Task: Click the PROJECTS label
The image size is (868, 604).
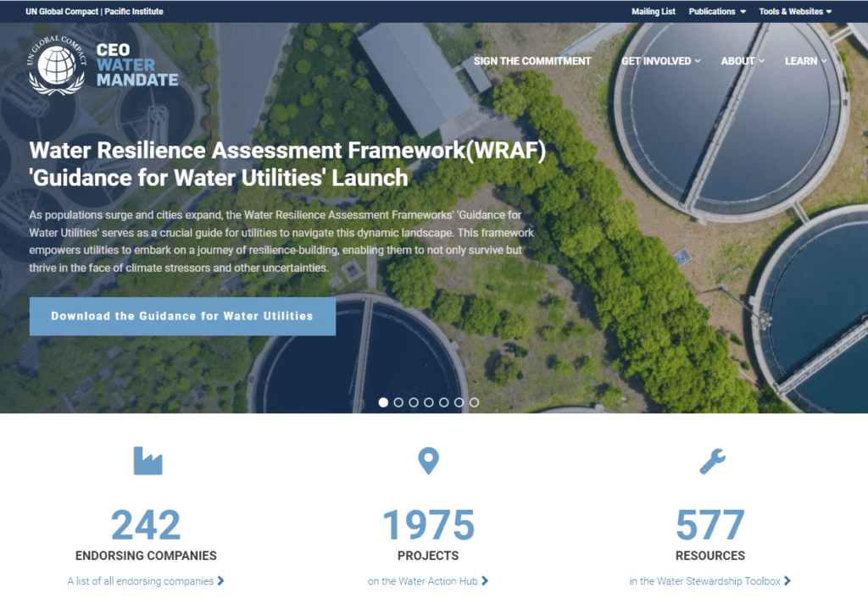Action: pos(428,556)
